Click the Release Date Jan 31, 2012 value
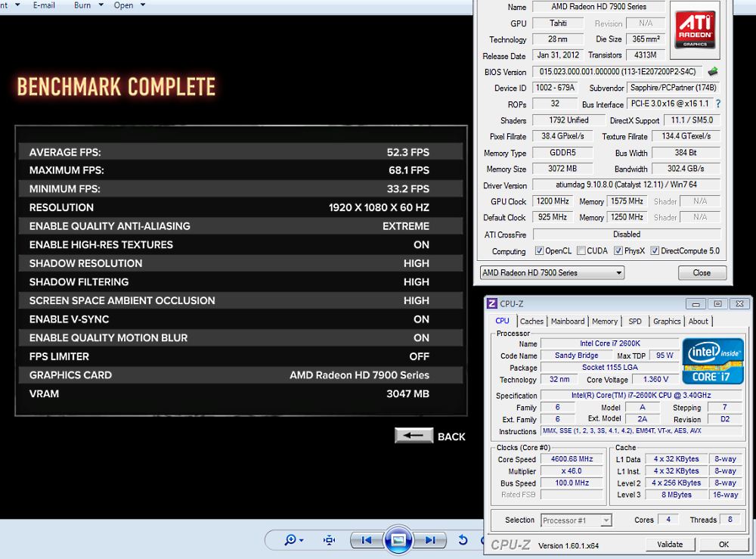The image size is (756, 559). (x=558, y=55)
